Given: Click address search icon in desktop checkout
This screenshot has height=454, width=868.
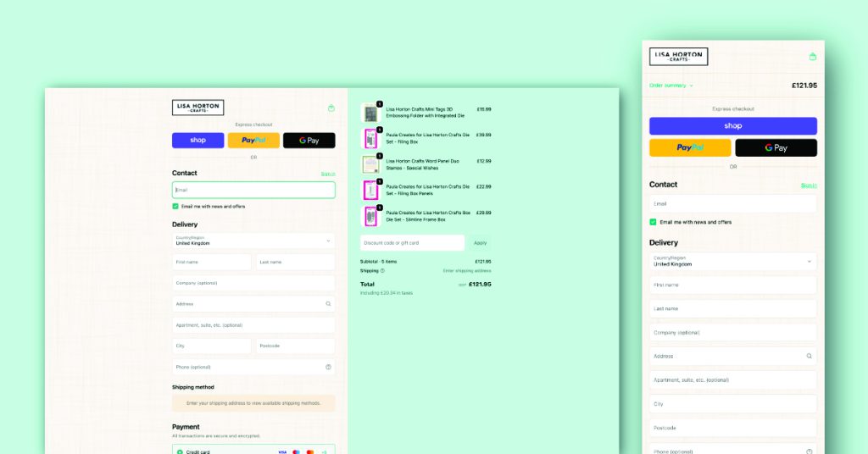Looking at the screenshot, I should (328, 303).
